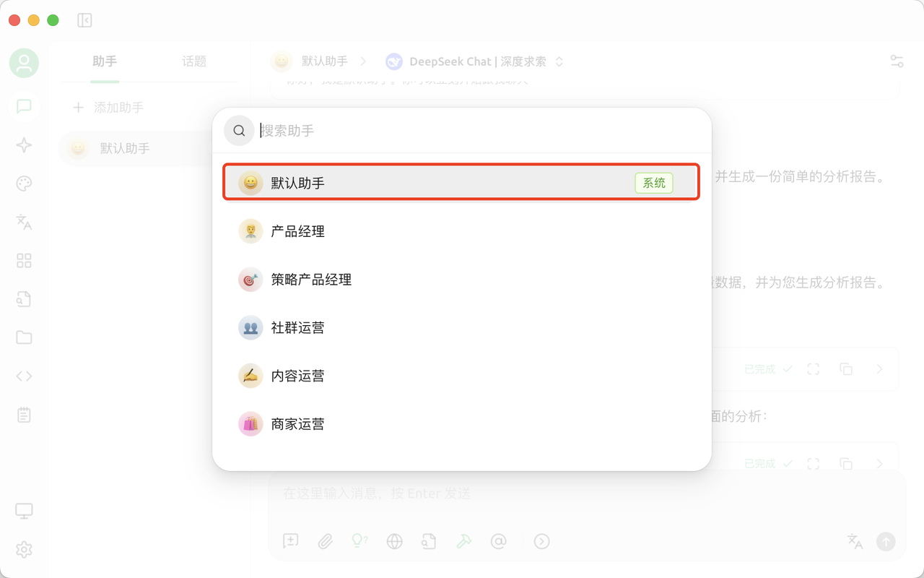Click the web search globe icon
Viewport: 924px width, 578px height.
point(394,541)
